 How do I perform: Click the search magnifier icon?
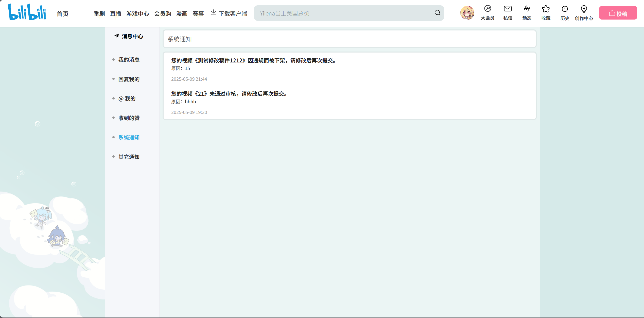pos(437,13)
